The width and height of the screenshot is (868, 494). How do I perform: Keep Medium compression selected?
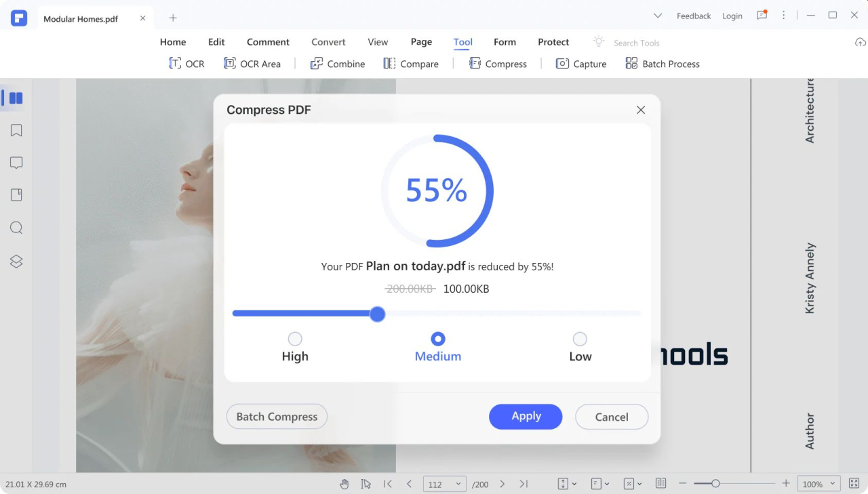coord(437,339)
